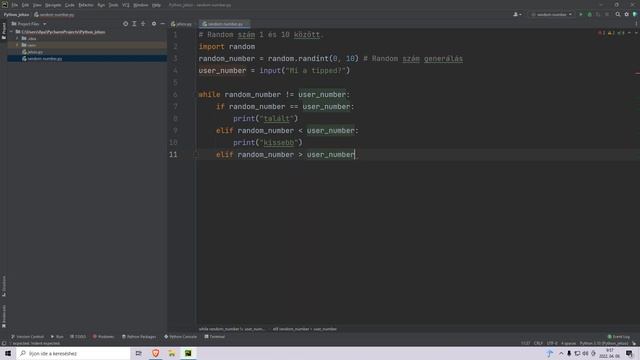Click 'while random_number' breadcrumb below the editor
This screenshot has width=640, height=360.
[x=231, y=329]
